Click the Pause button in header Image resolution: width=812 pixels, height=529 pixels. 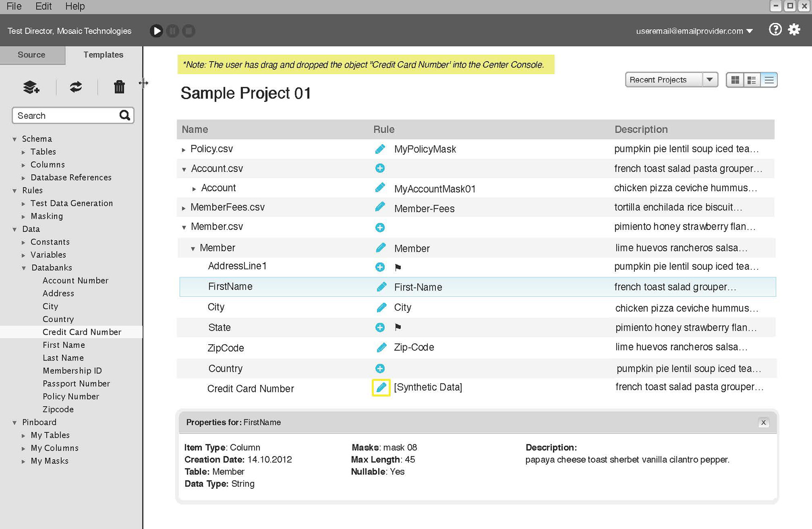click(x=173, y=31)
